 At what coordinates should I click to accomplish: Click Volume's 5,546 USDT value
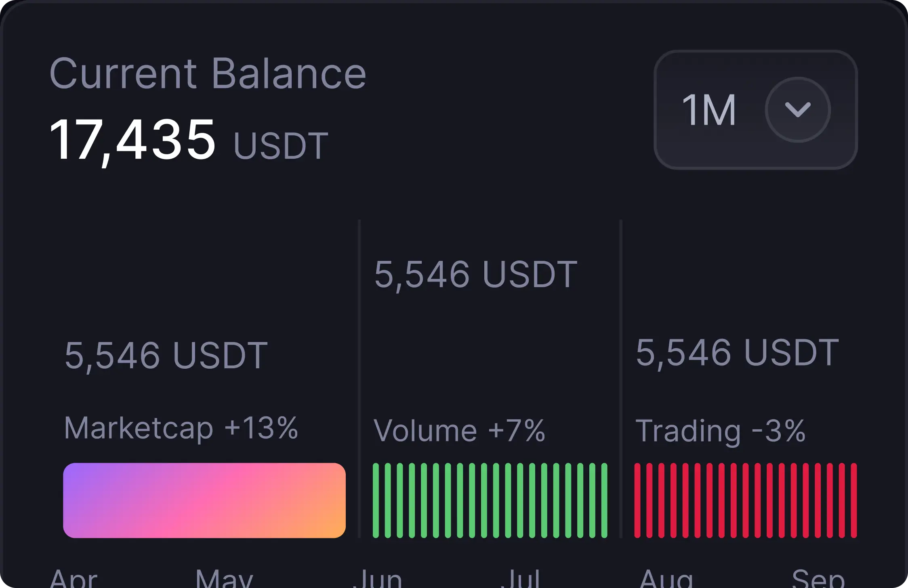(476, 275)
